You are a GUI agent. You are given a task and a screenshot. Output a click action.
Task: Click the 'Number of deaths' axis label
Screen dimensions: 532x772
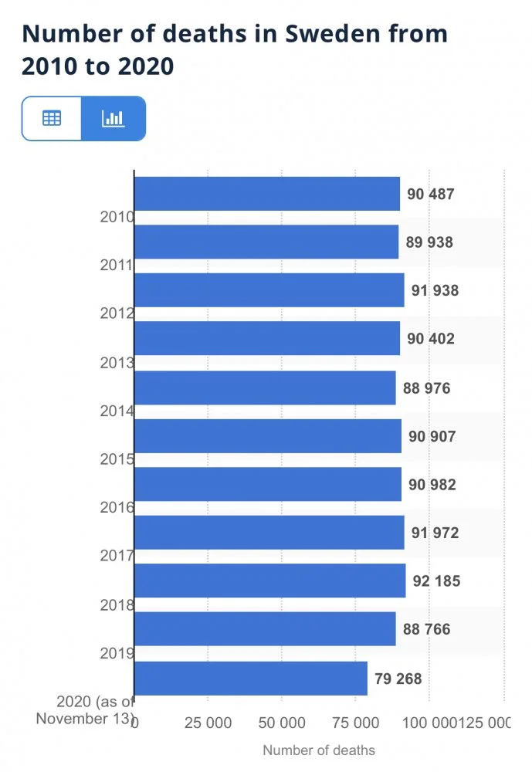[319, 750]
